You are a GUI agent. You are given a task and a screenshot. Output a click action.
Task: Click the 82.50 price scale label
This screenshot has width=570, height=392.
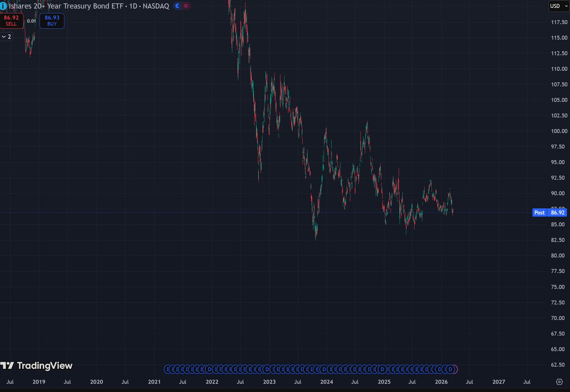tap(559, 240)
